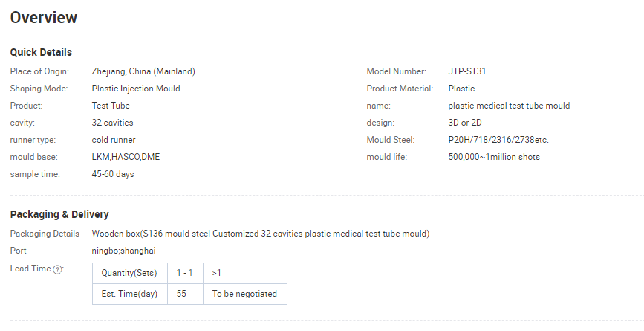Click the Quick Details heading
Screen dimensions: 644x331
pos(41,52)
